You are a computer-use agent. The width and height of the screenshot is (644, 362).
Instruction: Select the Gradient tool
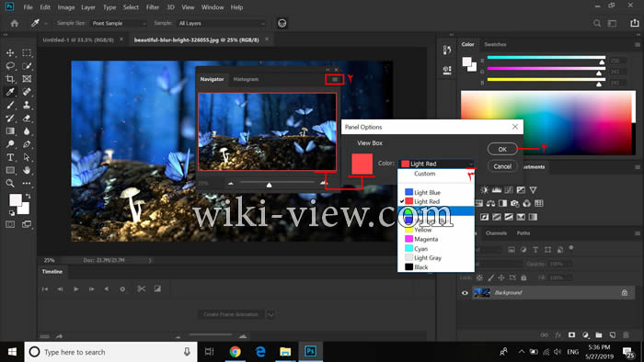10,131
